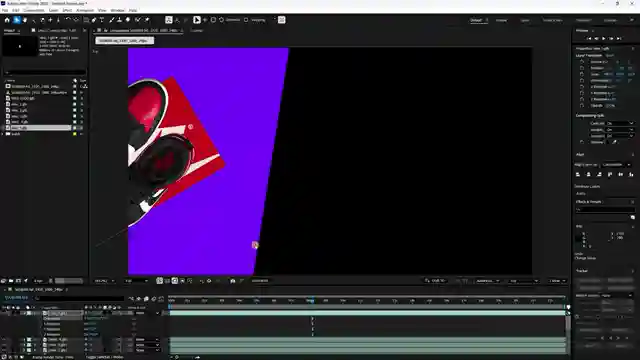
Task: Select the Hand tool
Action: 25,20
